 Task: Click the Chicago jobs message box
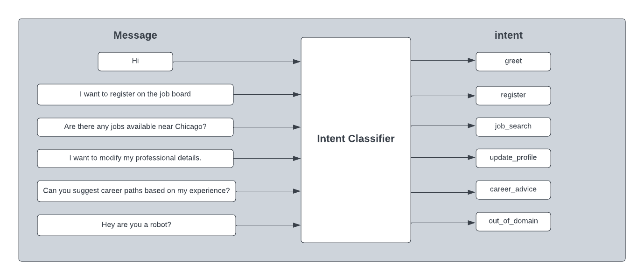[x=135, y=127]
